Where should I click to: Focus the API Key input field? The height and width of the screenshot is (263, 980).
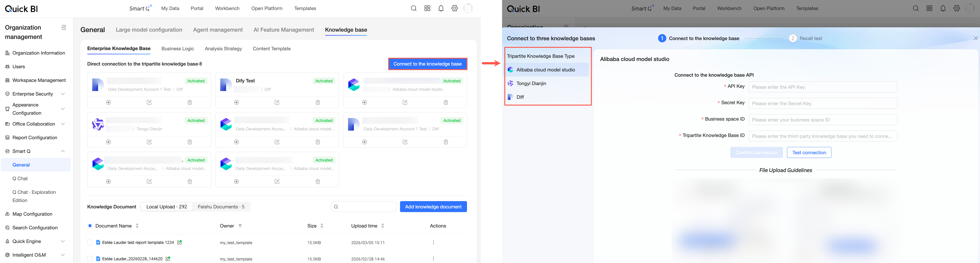(x=823, y=87)
